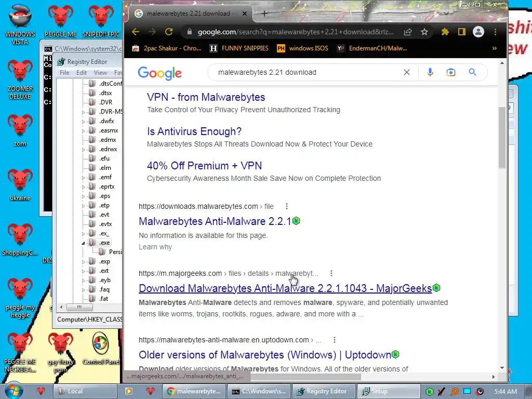
Task: Toggle Chrome side panel icon
Action: point(461,32)
